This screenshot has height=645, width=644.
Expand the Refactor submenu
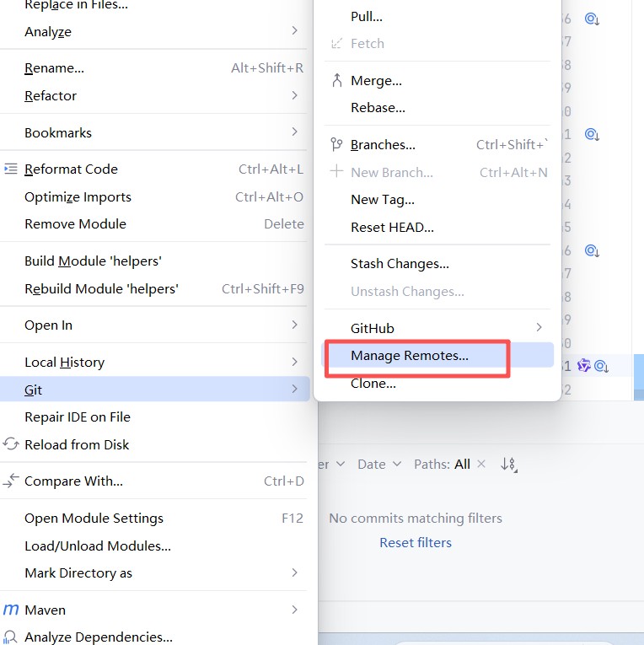click(x=294, y=95)
